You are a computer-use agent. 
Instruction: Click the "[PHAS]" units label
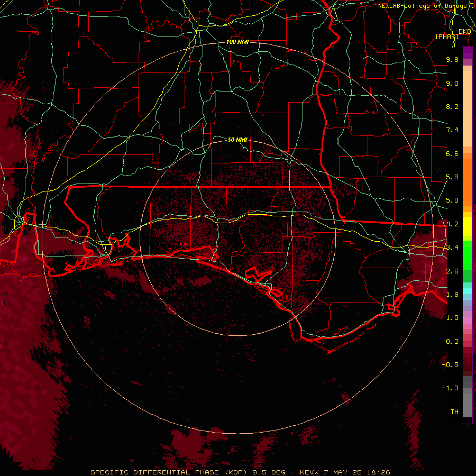[x=447, y=36]
